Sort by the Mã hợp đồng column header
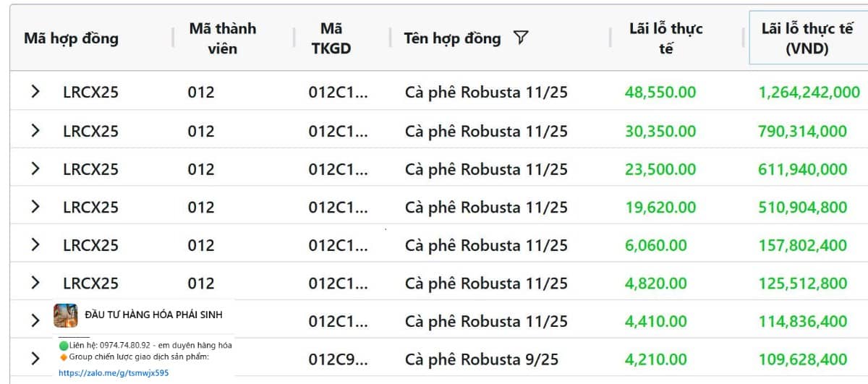The width and height of the screenshot is (868, 384). (x=71, y=38)
